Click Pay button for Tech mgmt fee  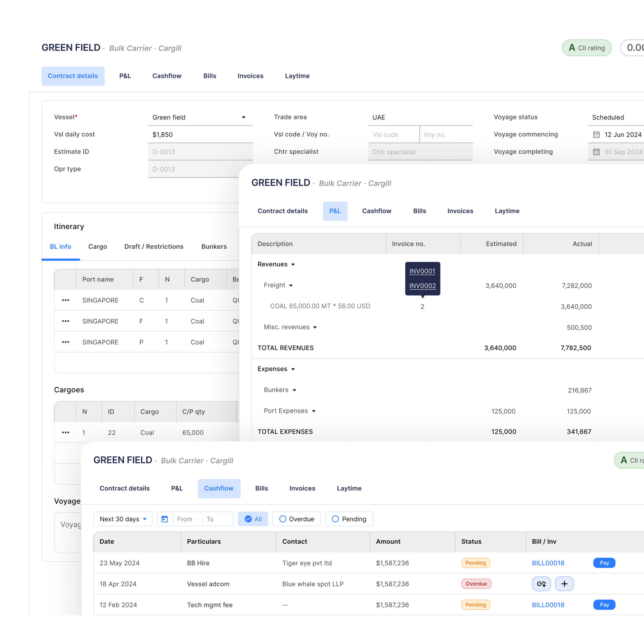point(604,605)
